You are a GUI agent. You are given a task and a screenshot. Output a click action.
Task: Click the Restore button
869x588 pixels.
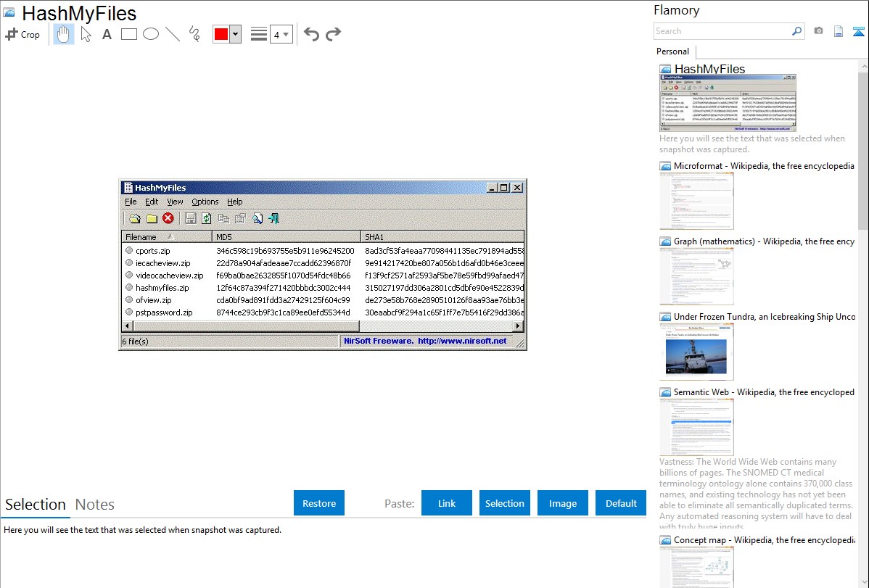coord(319,503)
